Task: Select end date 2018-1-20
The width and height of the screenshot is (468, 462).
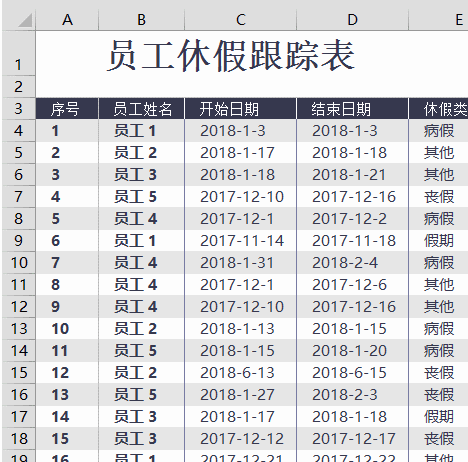Action: click(x=352, y=351)
